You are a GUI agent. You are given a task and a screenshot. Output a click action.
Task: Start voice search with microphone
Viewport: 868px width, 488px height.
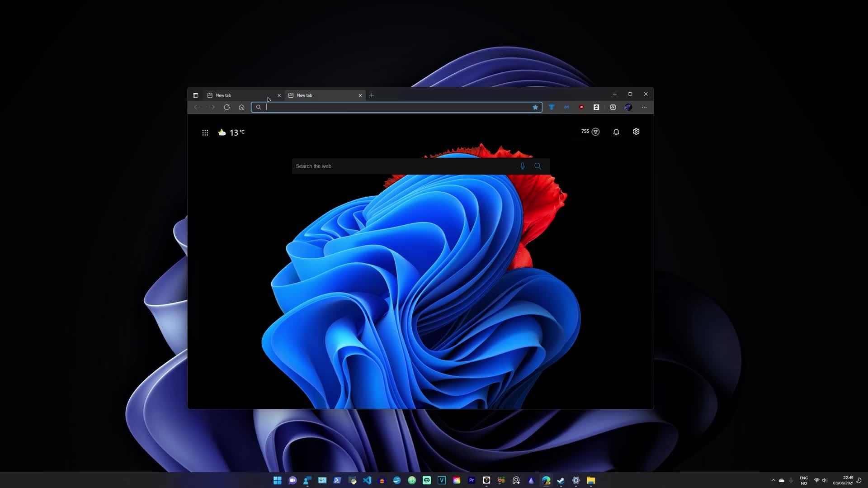[523, 166]
